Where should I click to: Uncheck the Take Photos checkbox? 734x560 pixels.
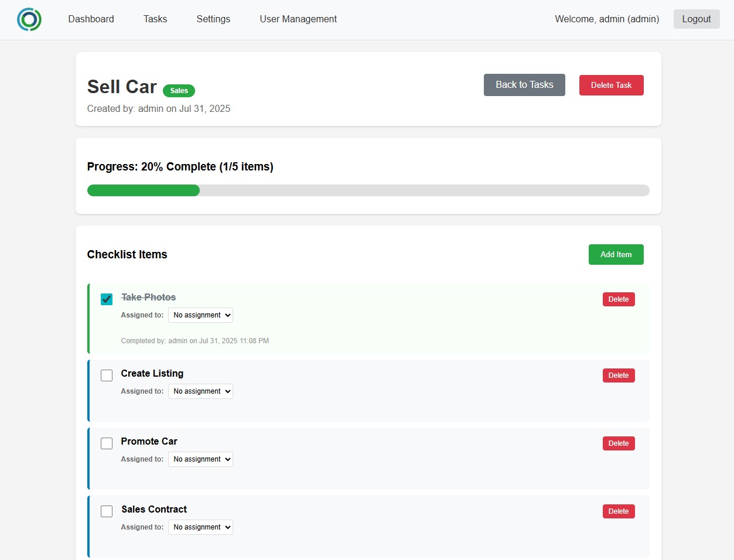click(107, 299)
